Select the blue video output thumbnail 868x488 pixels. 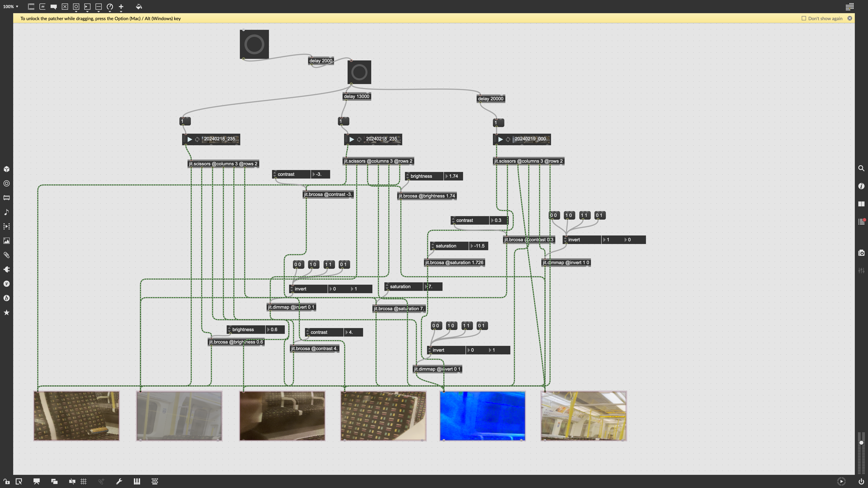pyautogui.click(x=482, y=416)
